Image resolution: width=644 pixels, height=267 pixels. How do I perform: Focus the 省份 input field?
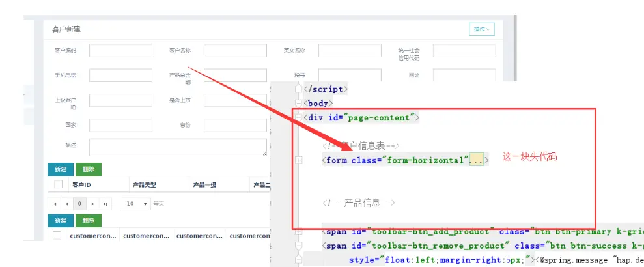point(235,125)
